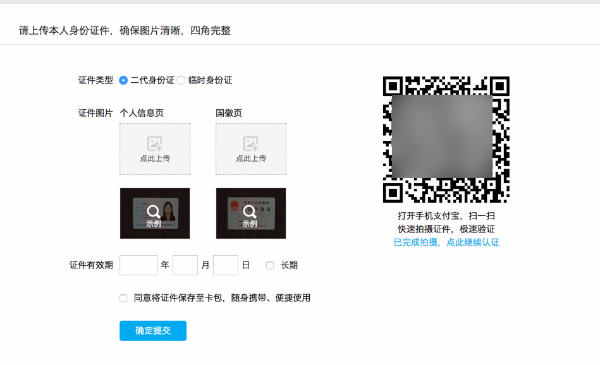The image size is (600, 365).
Task: Click the Alipay QR code image
Action: tap(446, 140)
